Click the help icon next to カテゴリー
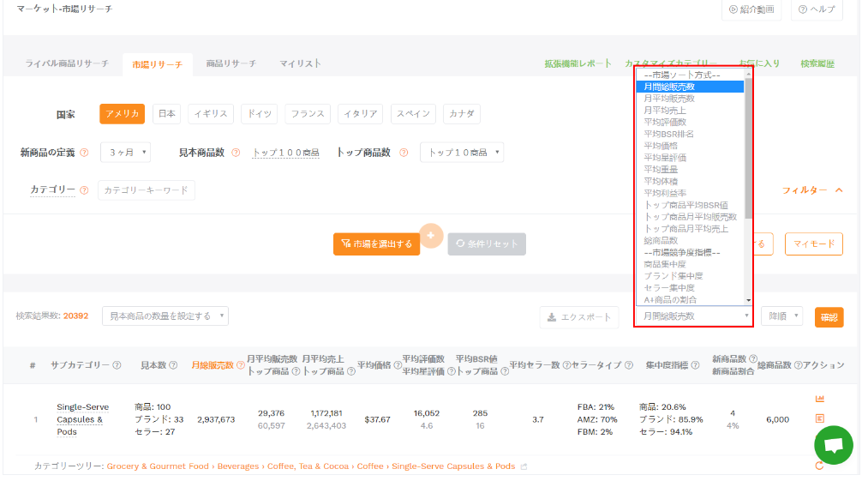The width and height of the screenshot is (868, 481). [84, 190]
